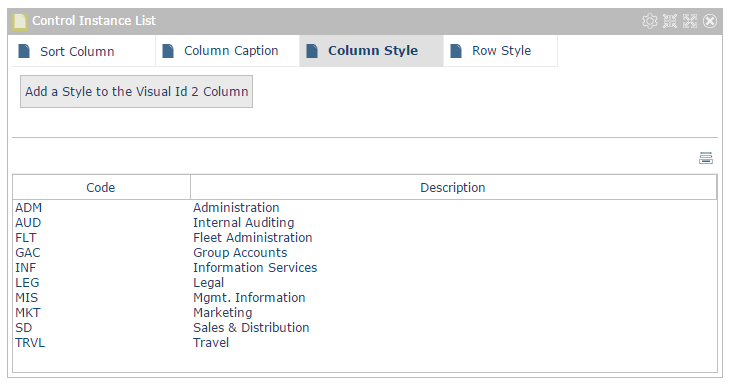Select the Row Style tab
This screenshot has width=730, height=385.
click(x=500, y=51)
